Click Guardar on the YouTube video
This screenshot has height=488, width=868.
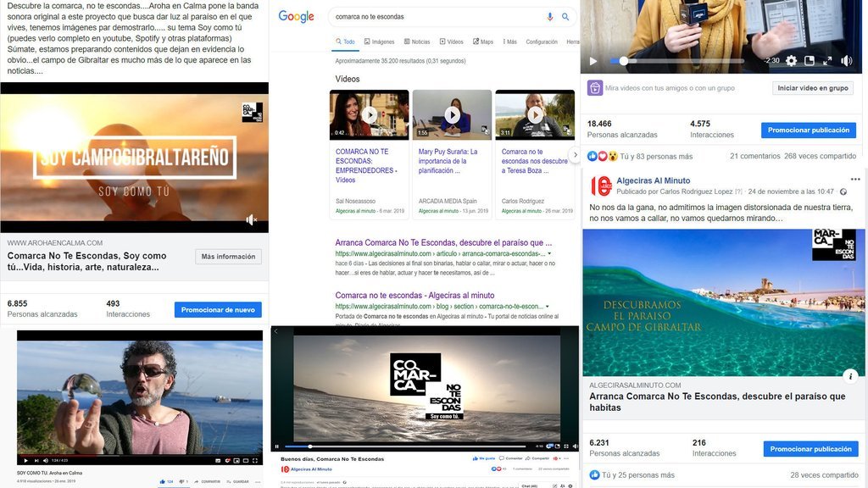click(238, 481)
